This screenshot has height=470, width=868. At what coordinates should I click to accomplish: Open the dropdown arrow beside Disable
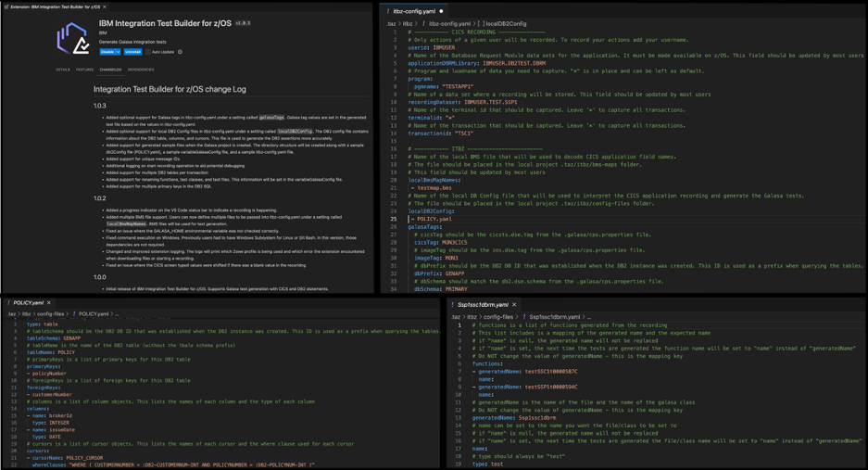coord(118,52)
